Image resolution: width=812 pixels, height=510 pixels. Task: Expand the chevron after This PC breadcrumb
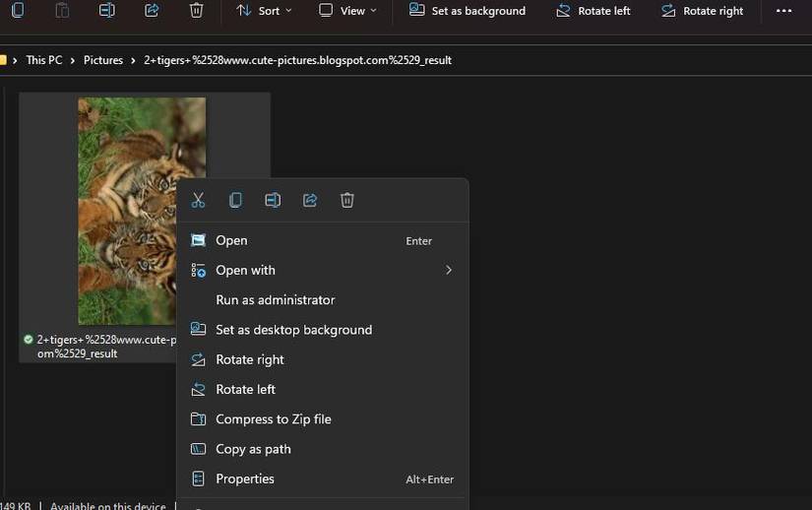(73, 61)
